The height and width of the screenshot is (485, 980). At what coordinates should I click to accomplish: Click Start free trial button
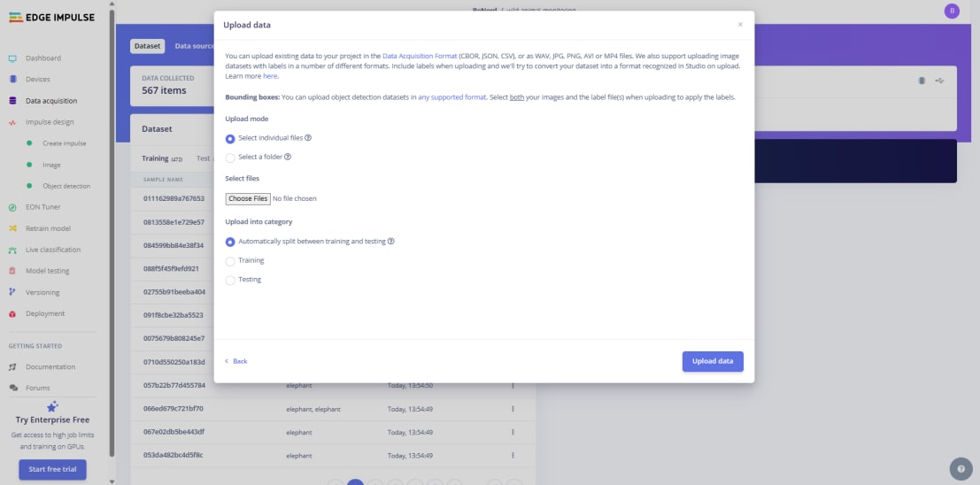click(x=52, y=469)
